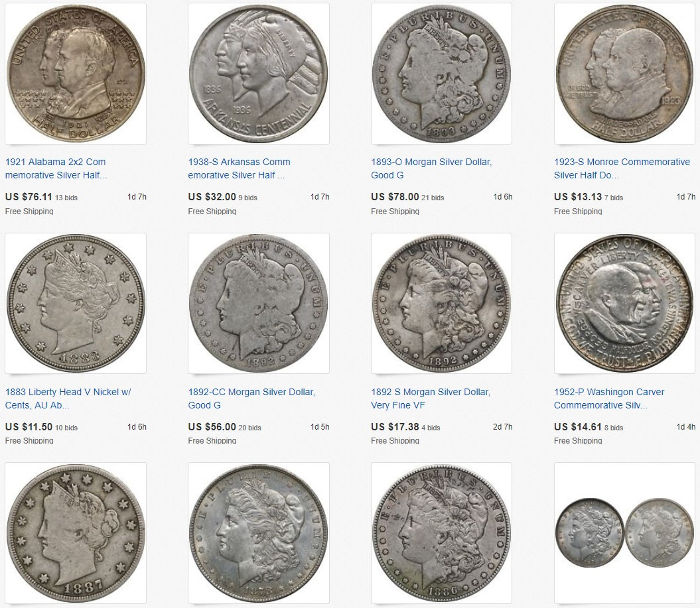Open the 1892-CC Morgan Silver Dollar link
This screenshot has height=608, width=700.
click(251, 398)
